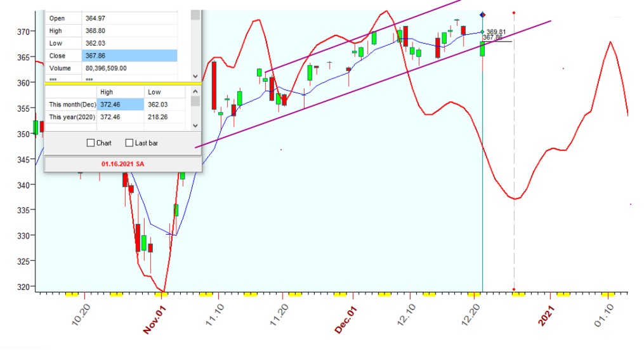Click the 345 price axis label

point(23,159)
